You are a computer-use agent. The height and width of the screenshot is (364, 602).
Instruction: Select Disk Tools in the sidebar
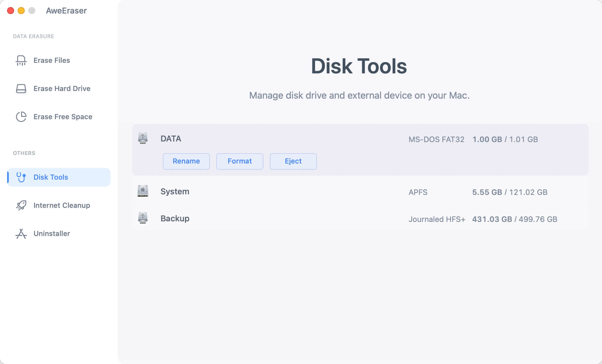59,177
